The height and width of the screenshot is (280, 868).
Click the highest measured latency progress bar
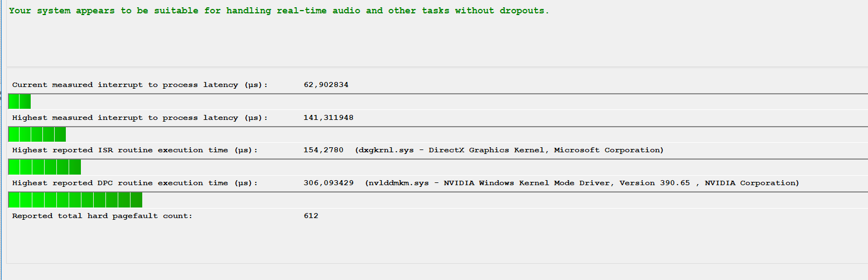pos(37,134)
